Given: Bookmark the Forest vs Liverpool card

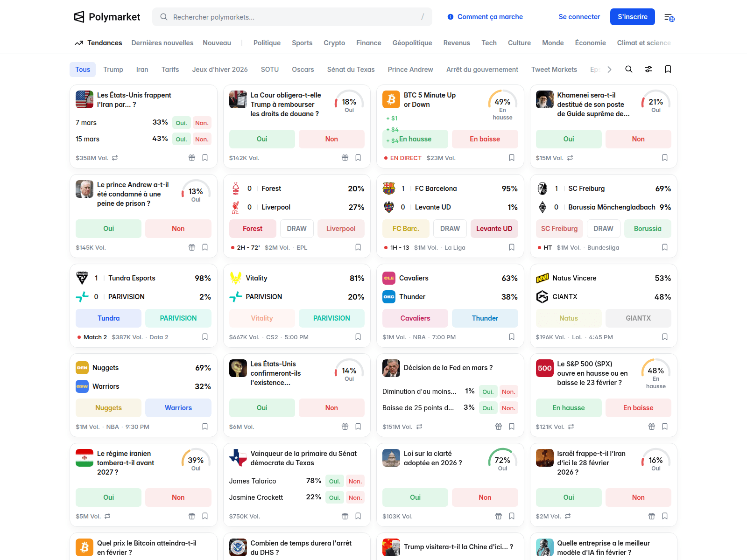Looking at the screenshot, I should pyautogui.click(x=358, y=247).
